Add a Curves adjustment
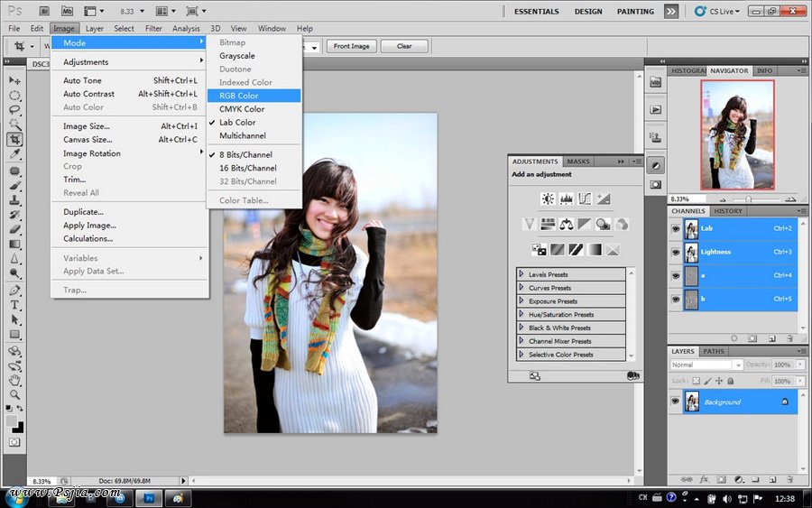This screenshot has width=812, height=508. [585, 199]
